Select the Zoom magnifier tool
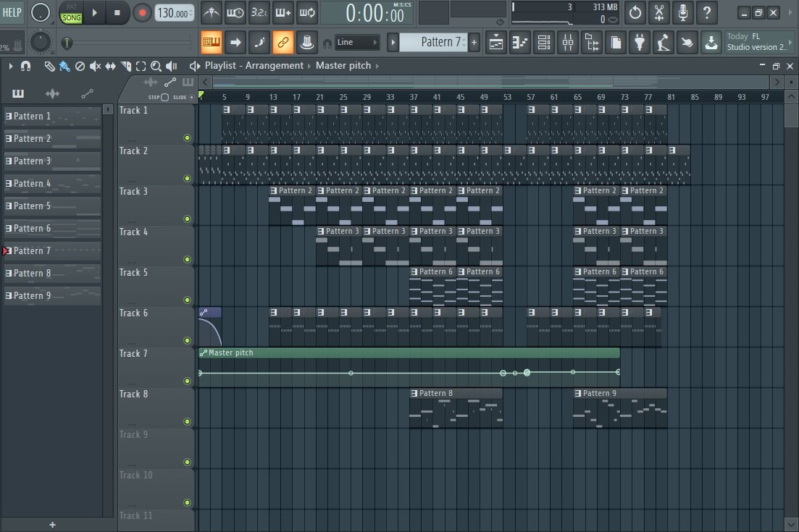 click(156, 66)
